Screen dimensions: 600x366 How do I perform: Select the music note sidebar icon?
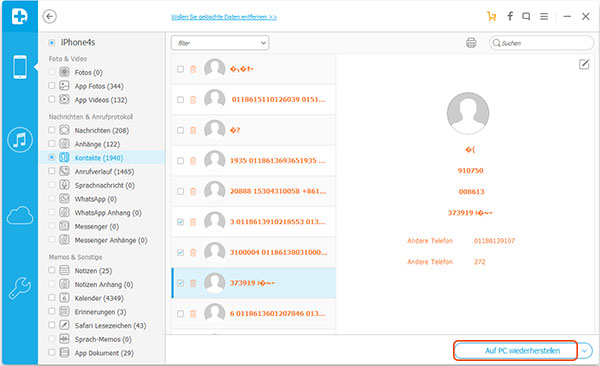click(20, 140)
